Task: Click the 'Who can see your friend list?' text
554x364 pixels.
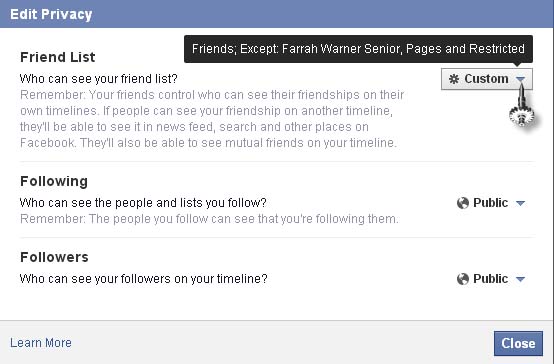Action: (99, 78)
